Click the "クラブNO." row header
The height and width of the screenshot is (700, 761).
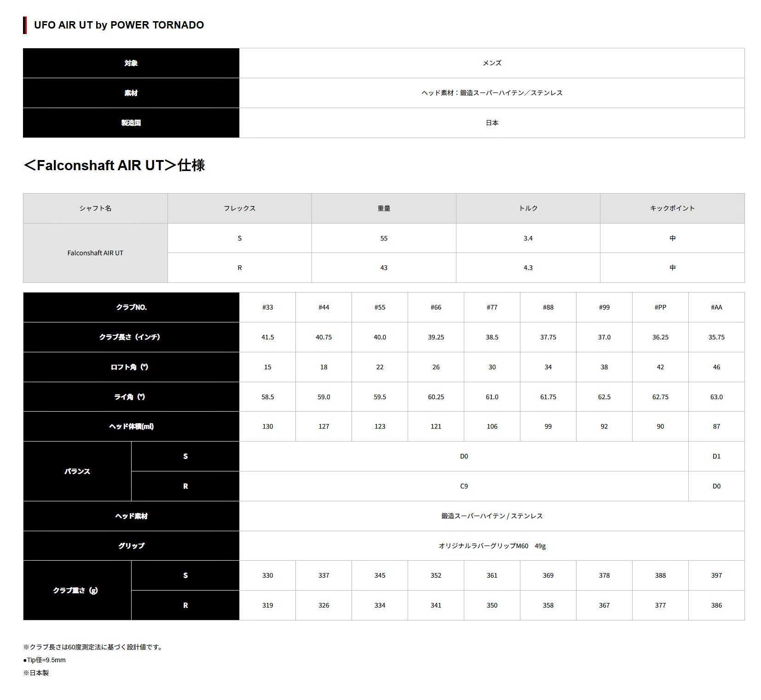[131, 307]
